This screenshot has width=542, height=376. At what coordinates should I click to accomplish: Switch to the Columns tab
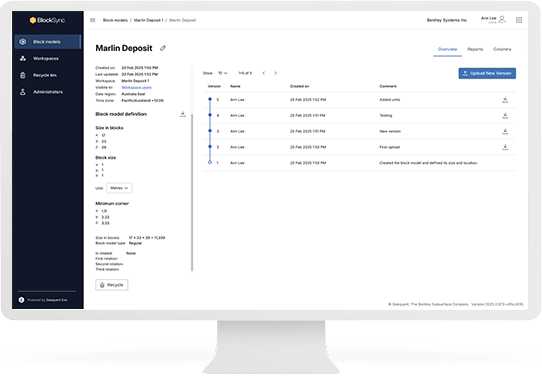click(502, 49)
